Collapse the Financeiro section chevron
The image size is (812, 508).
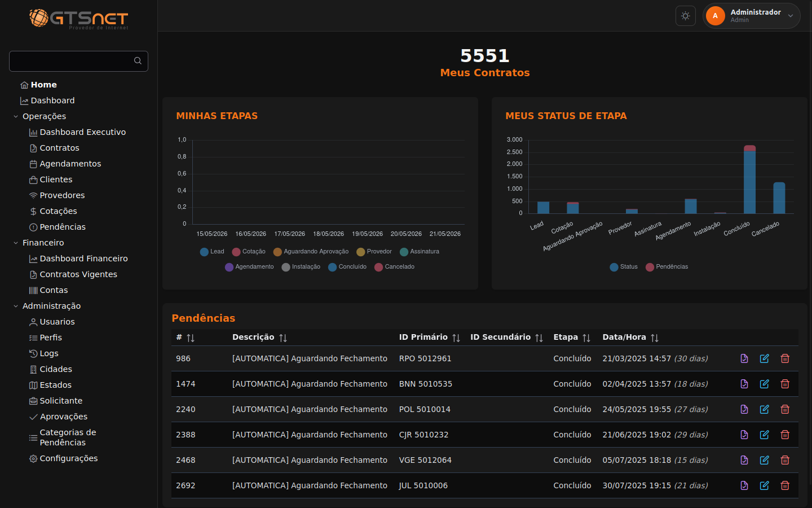point(16,243)
